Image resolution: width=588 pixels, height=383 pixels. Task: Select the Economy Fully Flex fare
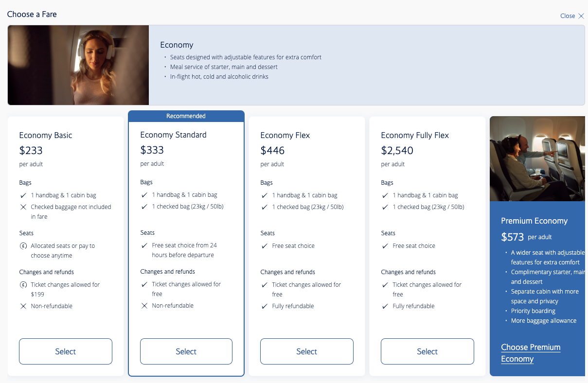428,351
